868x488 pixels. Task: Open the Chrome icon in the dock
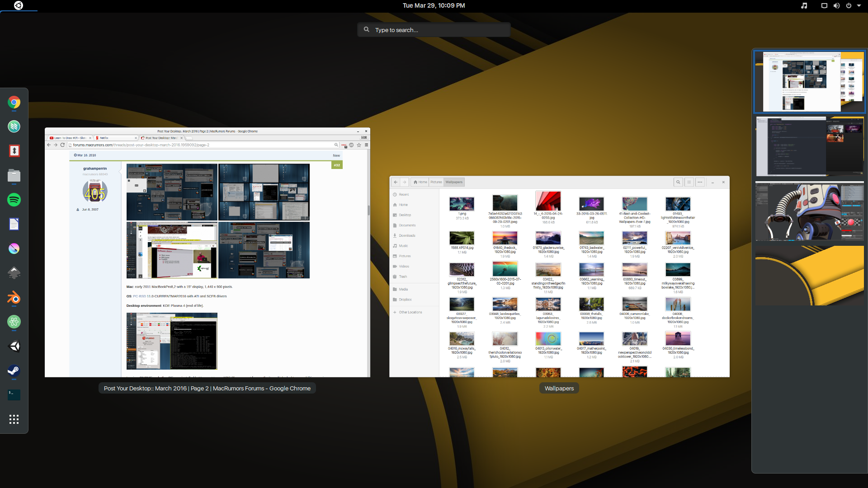(x=14, y=103)
